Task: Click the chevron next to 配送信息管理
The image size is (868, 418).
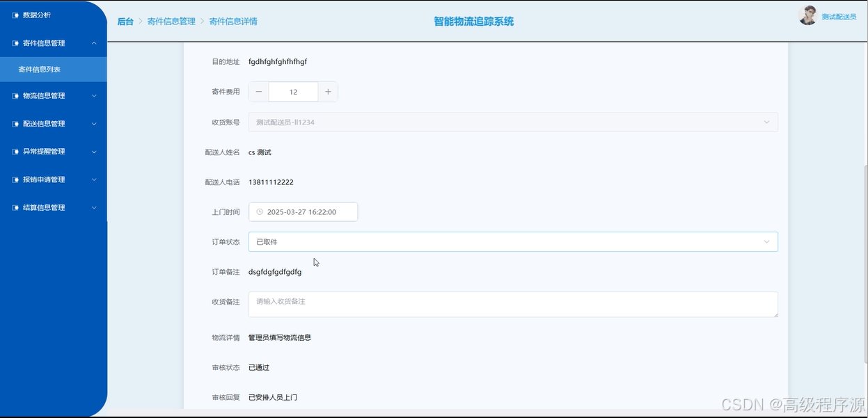Action: tap(94, 124)
